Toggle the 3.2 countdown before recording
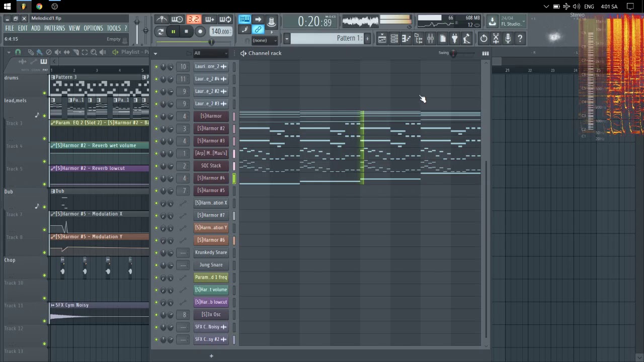 (x=194, y=20)
